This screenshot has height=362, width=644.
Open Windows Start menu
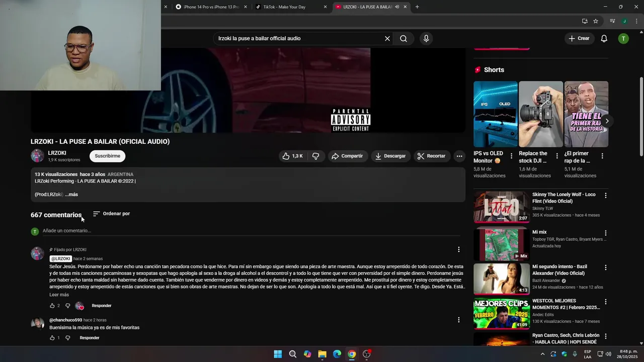pyautogui.click(x=278, y=354)
